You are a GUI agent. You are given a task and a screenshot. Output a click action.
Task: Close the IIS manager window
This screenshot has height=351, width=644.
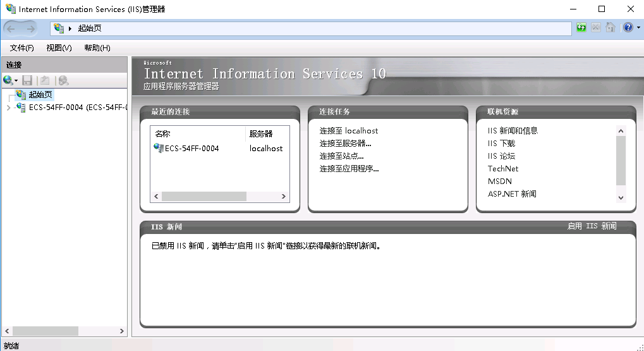(x=631, y=9)
